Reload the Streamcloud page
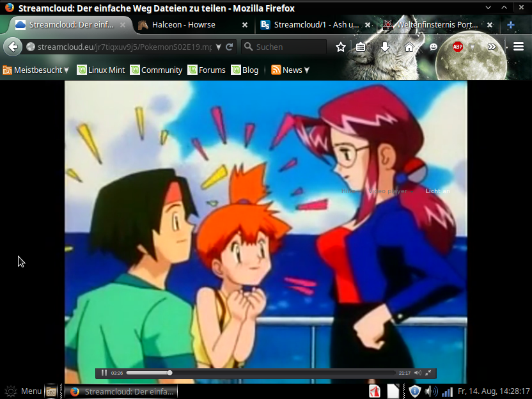This screenshot has width=532, height=399. [230, 47]
